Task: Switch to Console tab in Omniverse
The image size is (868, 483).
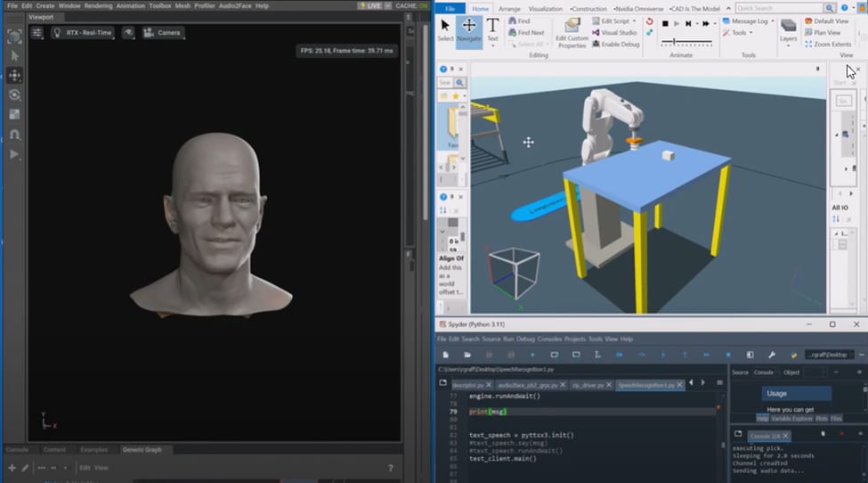Action: point(17,450)
